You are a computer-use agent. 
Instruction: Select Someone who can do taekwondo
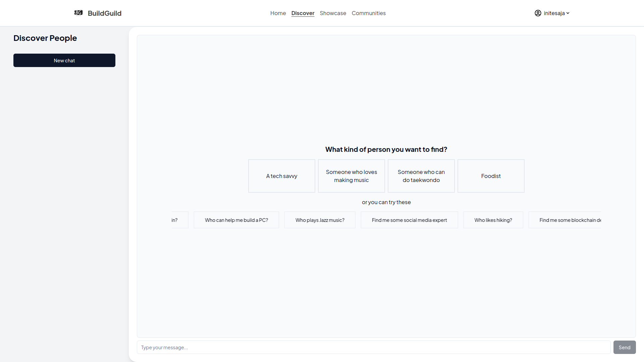click(421, 176)
